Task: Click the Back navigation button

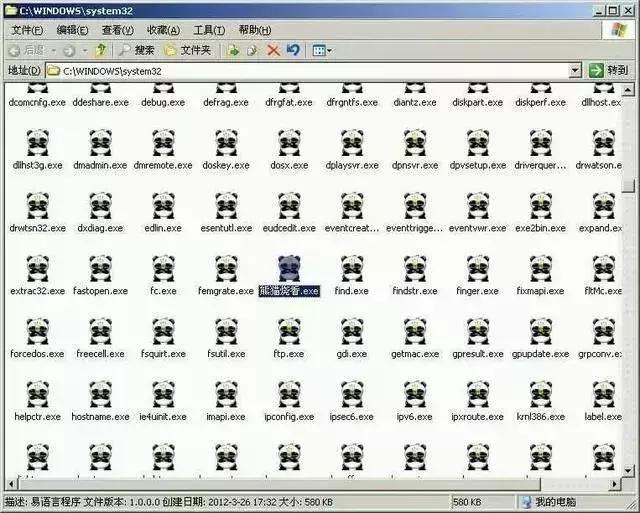Action: click(26, 50)
